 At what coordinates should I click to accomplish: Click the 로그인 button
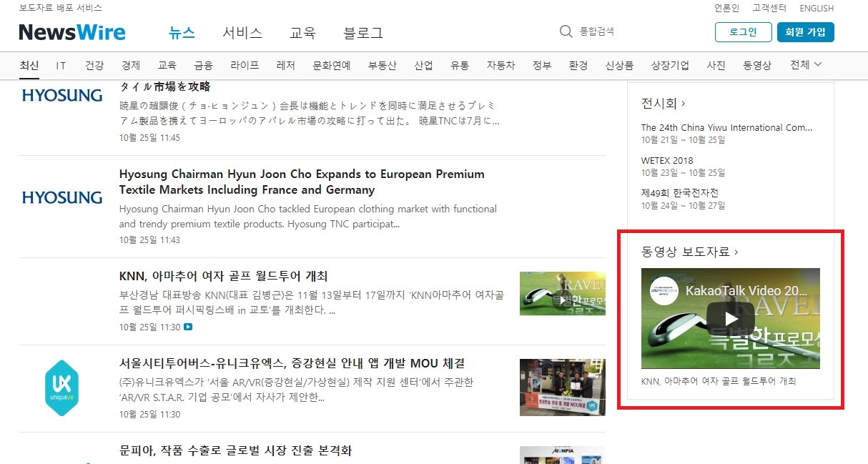pyautogui.click(x=743, y=32)
